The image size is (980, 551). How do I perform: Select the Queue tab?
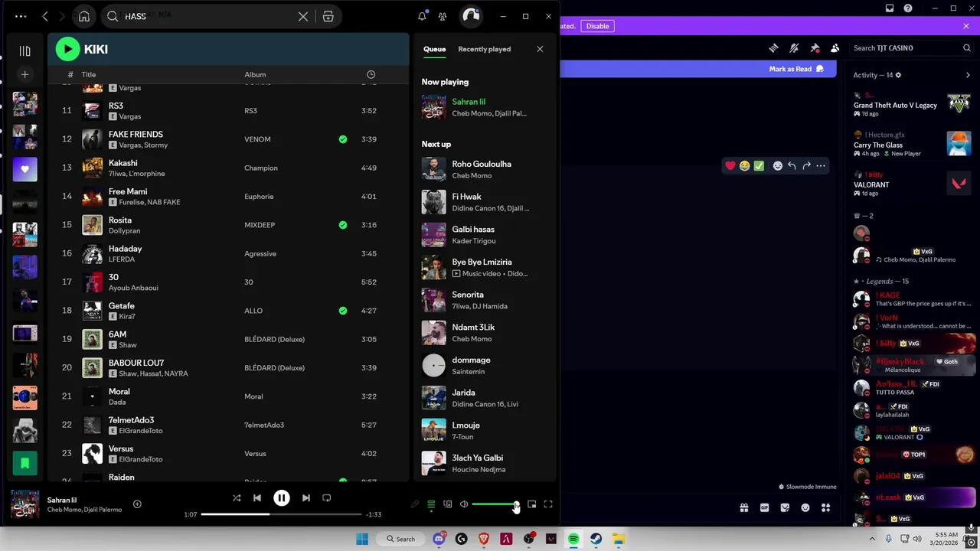pyautogui.click(x=434, y=49)
